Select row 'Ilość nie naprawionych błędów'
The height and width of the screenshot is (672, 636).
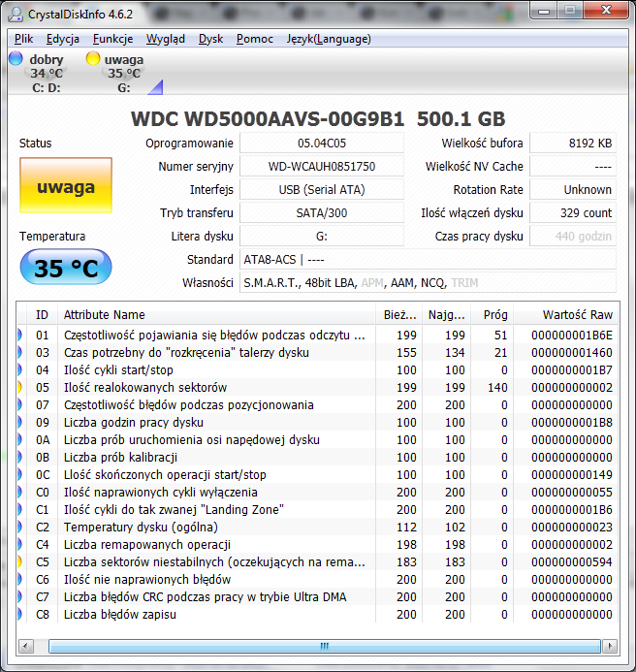click(x=318, y=580)
